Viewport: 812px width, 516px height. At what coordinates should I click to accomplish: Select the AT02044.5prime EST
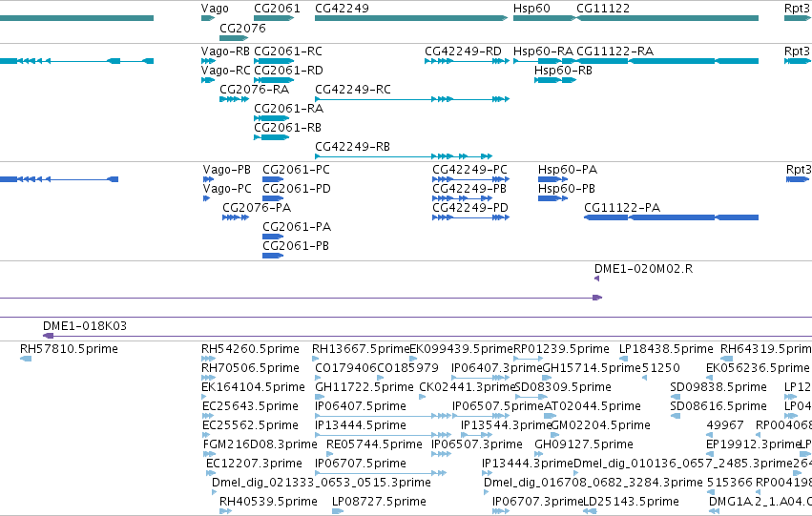tap(550, 416)
